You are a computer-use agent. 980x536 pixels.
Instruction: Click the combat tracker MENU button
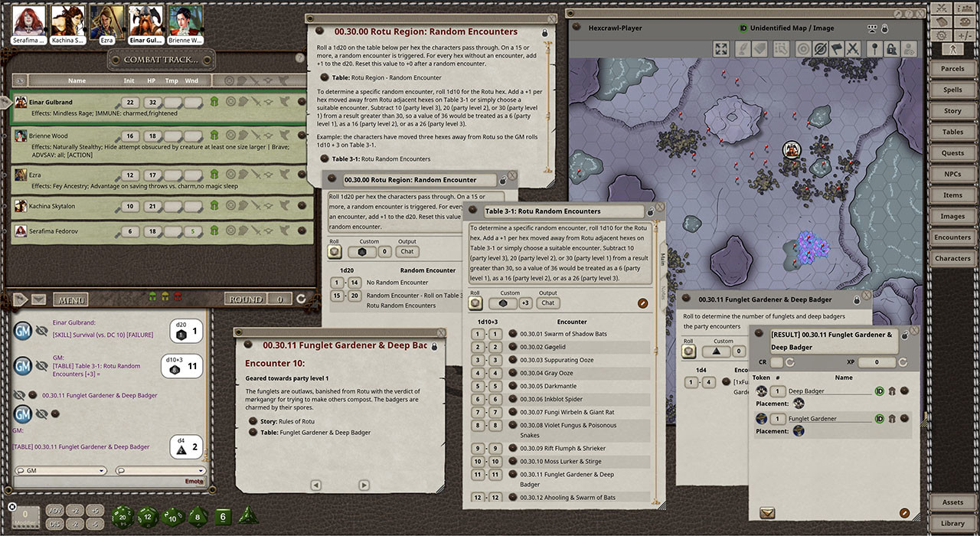click(71, 300)
